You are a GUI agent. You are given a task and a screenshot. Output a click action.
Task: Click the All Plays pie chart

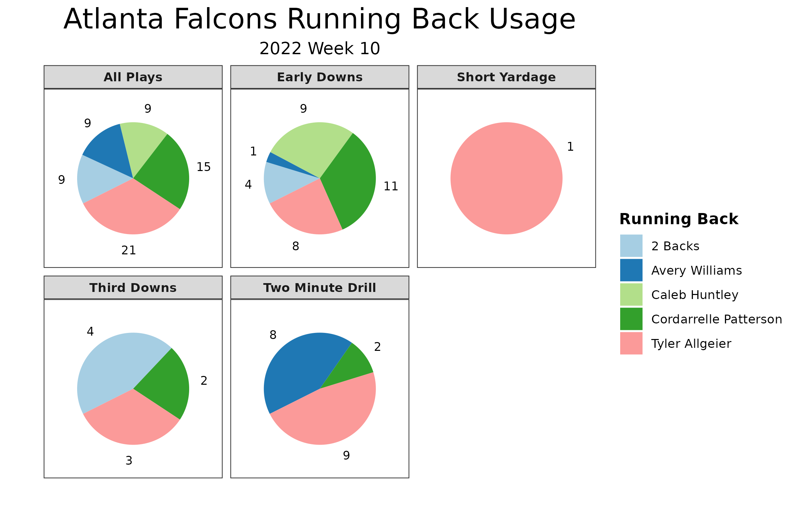point(132,173)
